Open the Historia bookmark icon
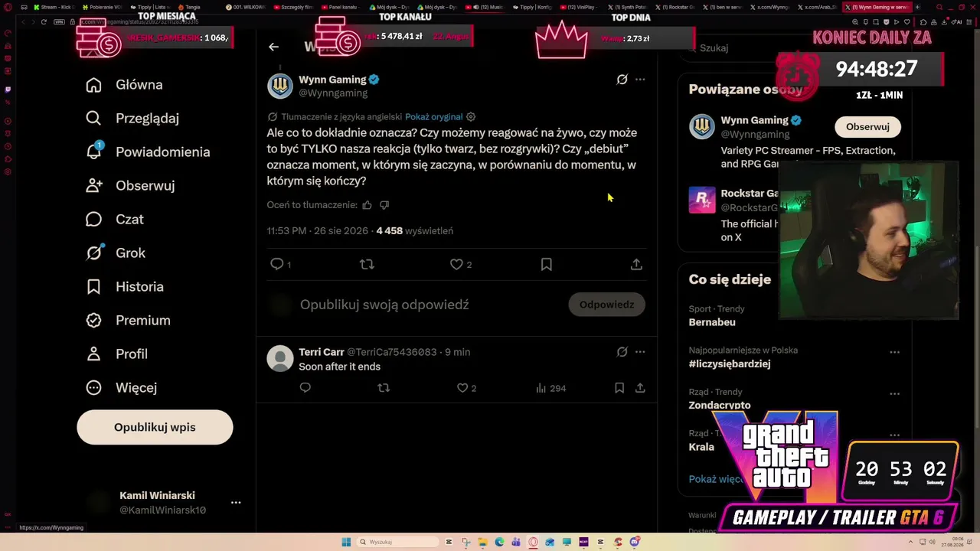The image size is (980, 551). pyautogui.click(x=93, y=287)
